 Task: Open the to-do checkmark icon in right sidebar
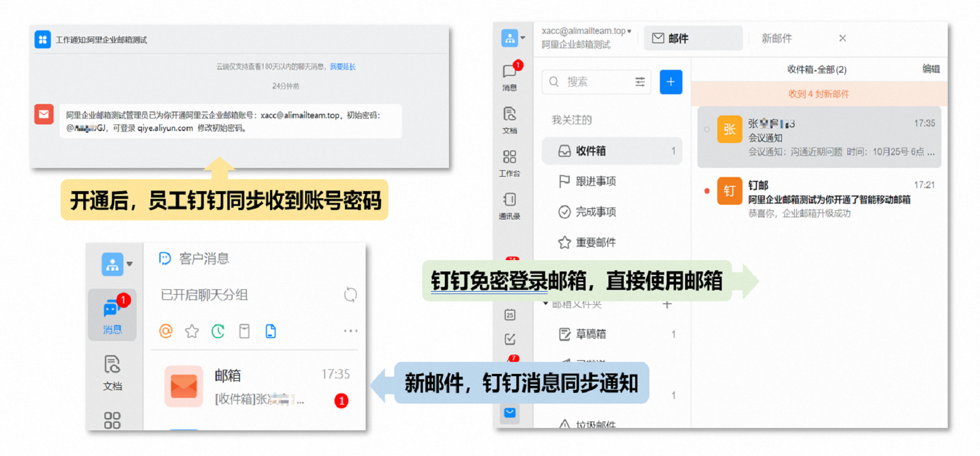(x=510, y=339)
